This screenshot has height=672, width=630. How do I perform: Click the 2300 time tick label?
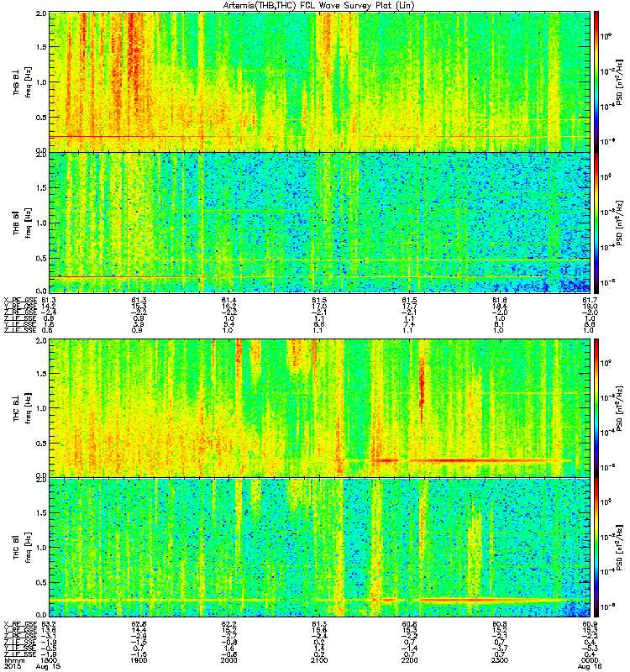point(499,660)
